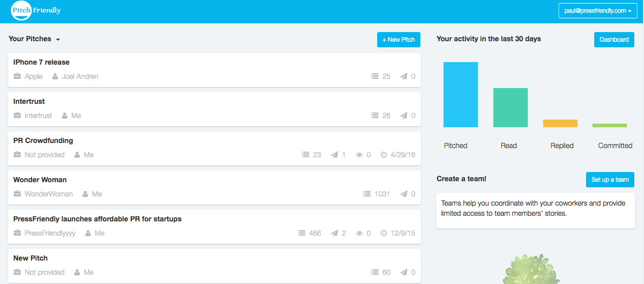Screen dimensions: 644x284
Task: Click list icon beside 26 in Intertrust row
Action: coord(375,116)
